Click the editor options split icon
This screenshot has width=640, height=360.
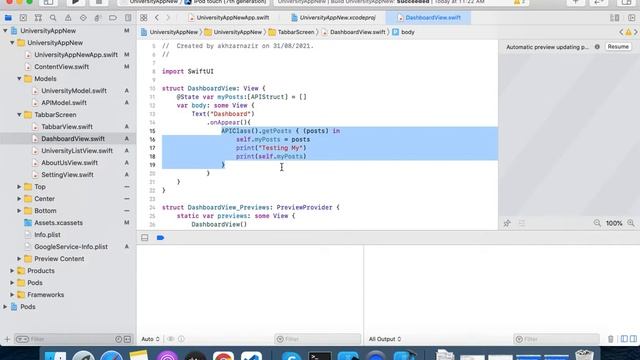tap(614, 18)
